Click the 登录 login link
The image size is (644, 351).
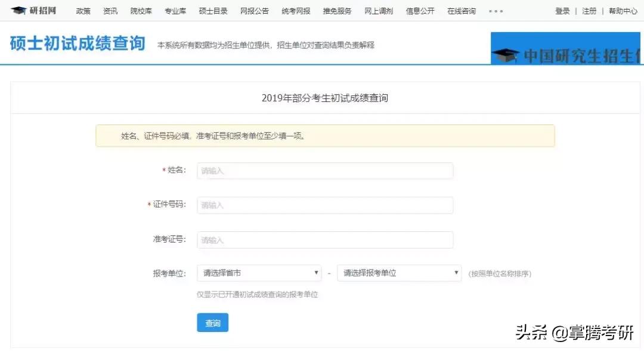coord(562,10)
